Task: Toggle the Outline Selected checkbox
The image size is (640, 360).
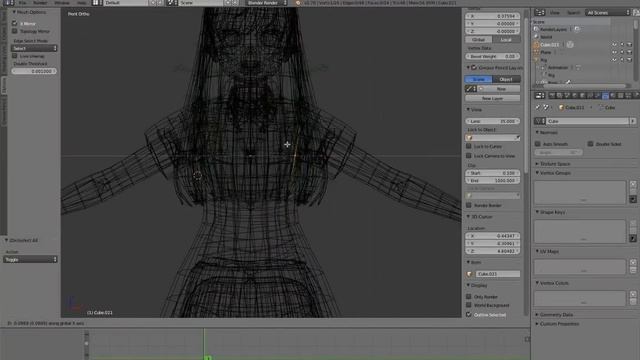Action: tap(469, 315)
